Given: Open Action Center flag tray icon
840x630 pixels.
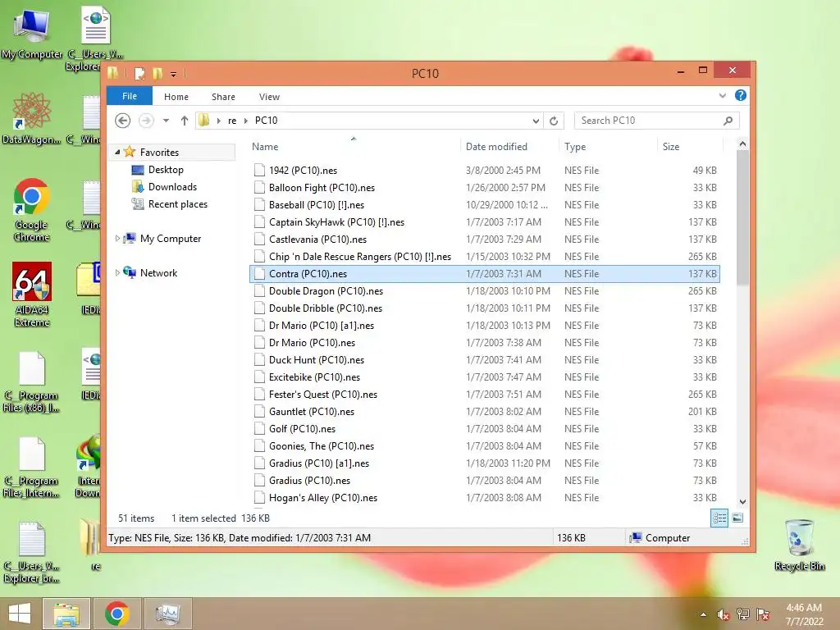Looking at the screenshot, I should click(x=763, y=614).
